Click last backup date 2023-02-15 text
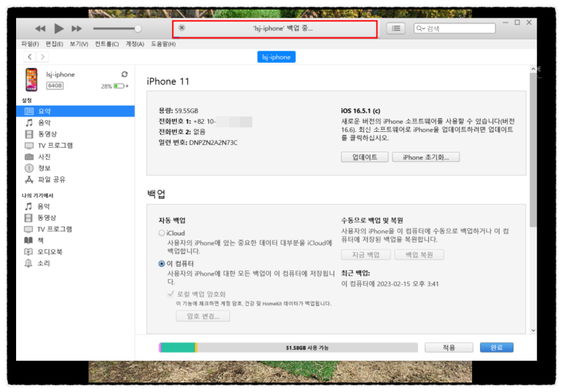The image size is (563, 392). 390,284
